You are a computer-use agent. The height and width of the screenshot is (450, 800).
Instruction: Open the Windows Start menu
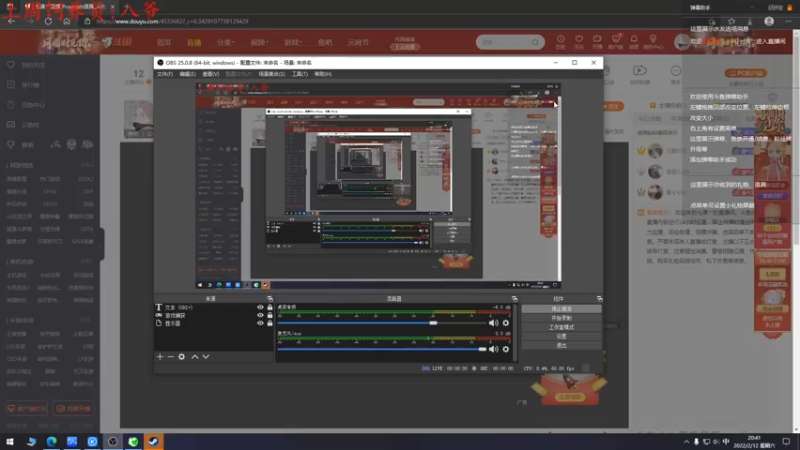click(10, 441)
